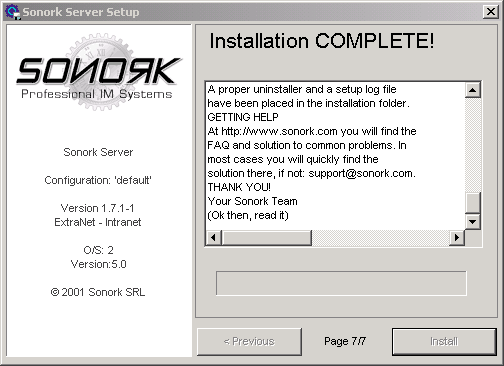Click the 'GETTING HELP' line in the text box
The height and width of the screenshot is (366, 504).
tap(243, 117)
